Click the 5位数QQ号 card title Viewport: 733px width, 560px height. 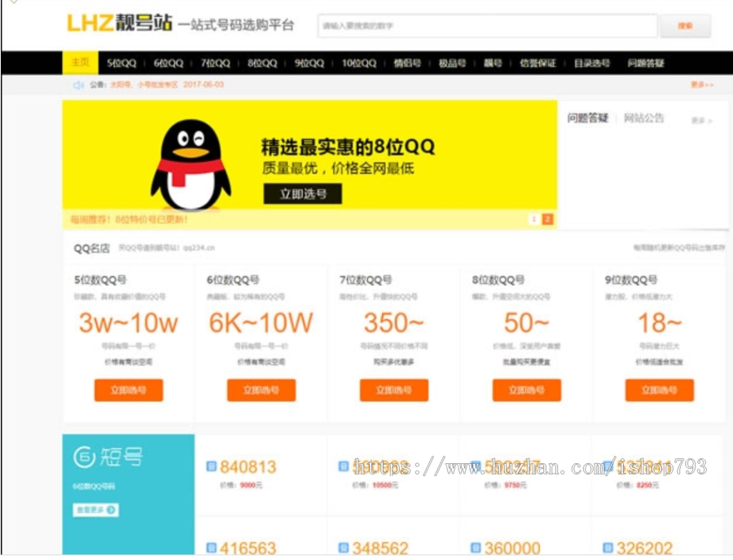[100, 280]
